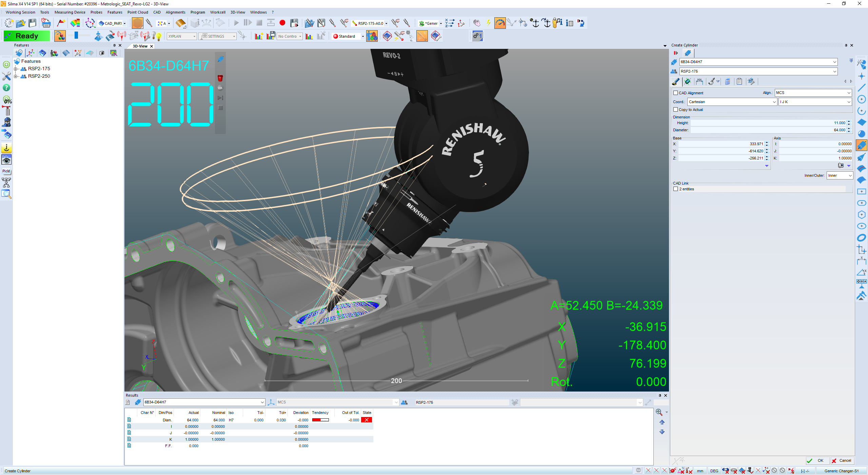Click the print report icon

pyautogui.click(x=46, y=23)
